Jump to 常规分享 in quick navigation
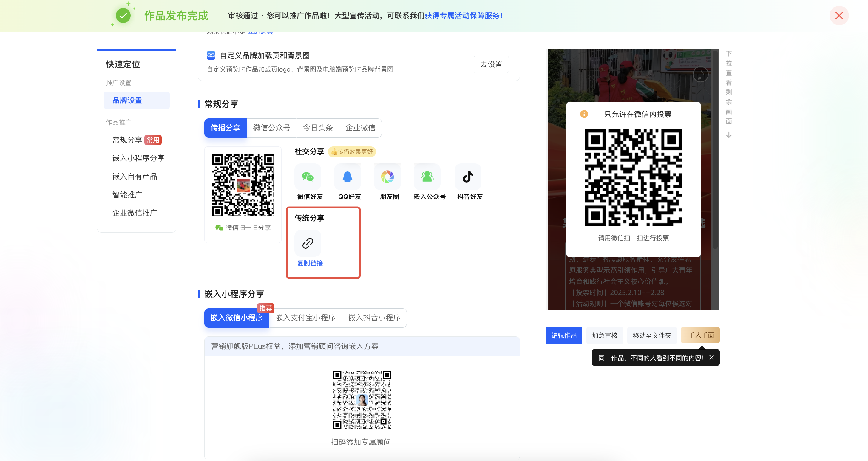 click(x=127, y=140)
